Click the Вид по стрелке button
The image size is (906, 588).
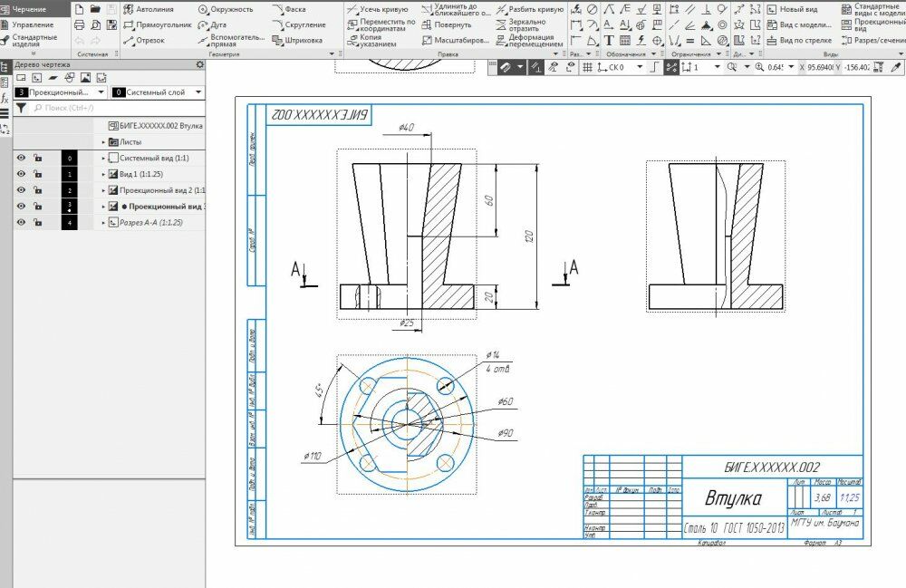pos(800,41)
